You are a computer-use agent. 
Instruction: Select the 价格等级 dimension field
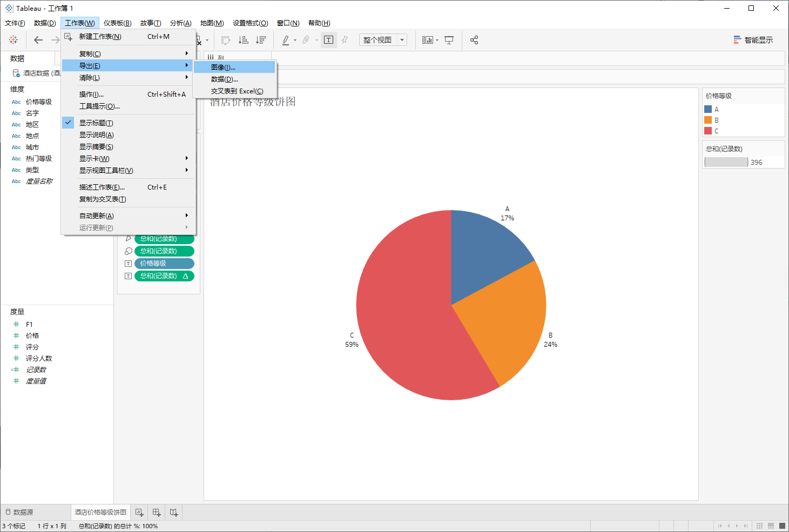point(39,102)
